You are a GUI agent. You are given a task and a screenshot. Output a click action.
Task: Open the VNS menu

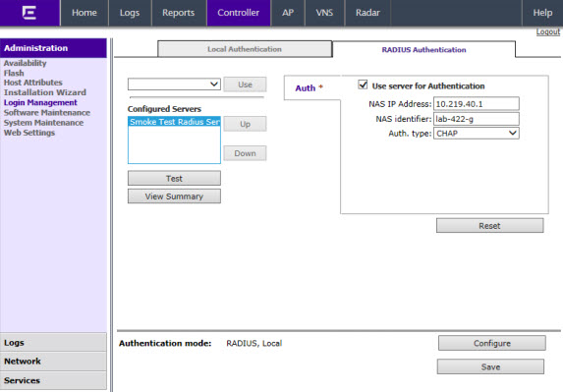point(324,13)
